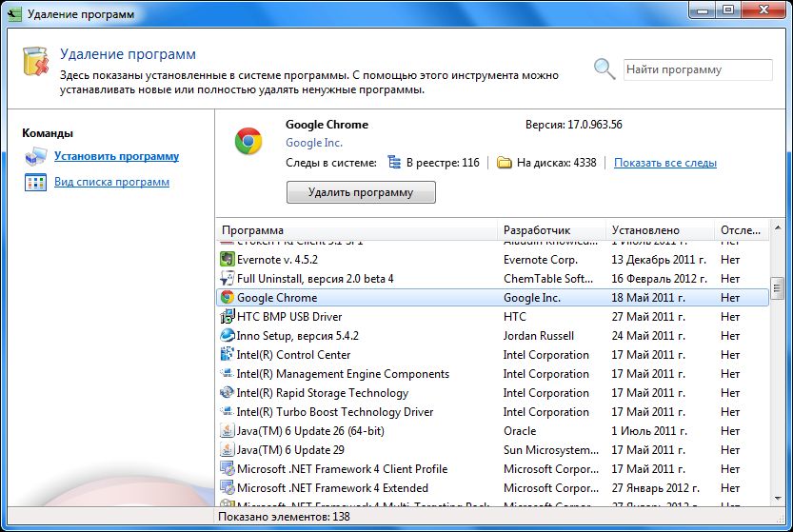
Task: Click the Evernote elephant icon in list
Action: click(x=228, y=260)
